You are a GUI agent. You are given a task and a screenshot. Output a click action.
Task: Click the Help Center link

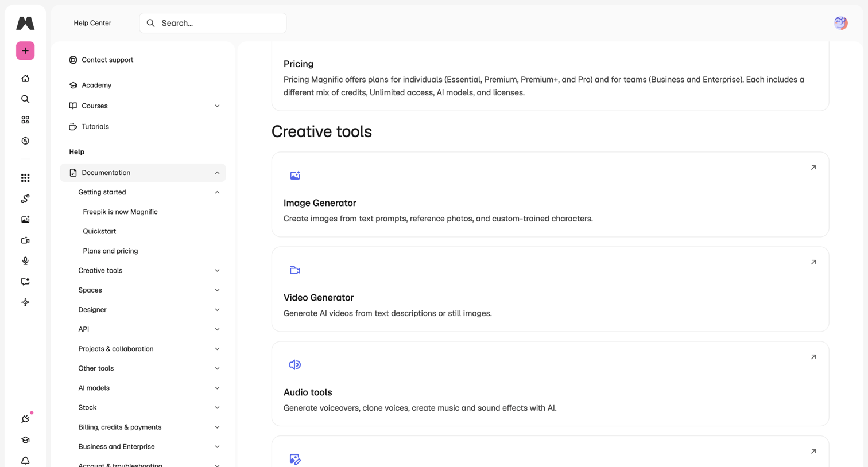[92, 23]
